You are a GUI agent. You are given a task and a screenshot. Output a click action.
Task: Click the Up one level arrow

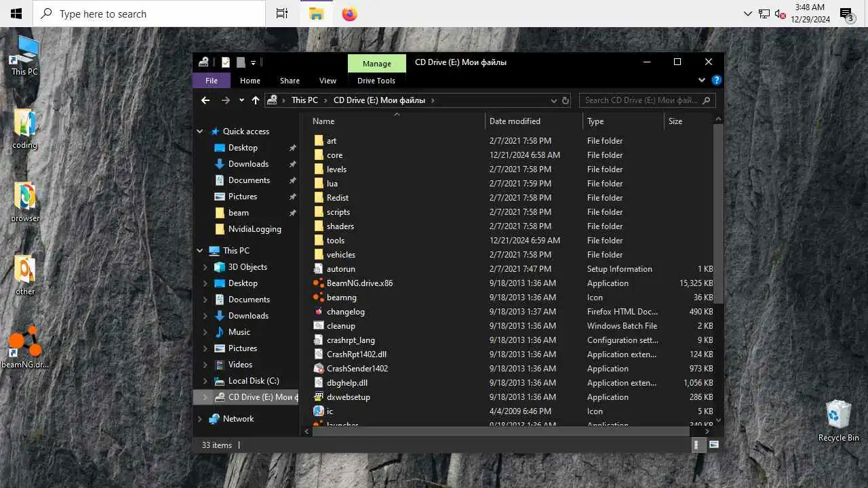255,100
